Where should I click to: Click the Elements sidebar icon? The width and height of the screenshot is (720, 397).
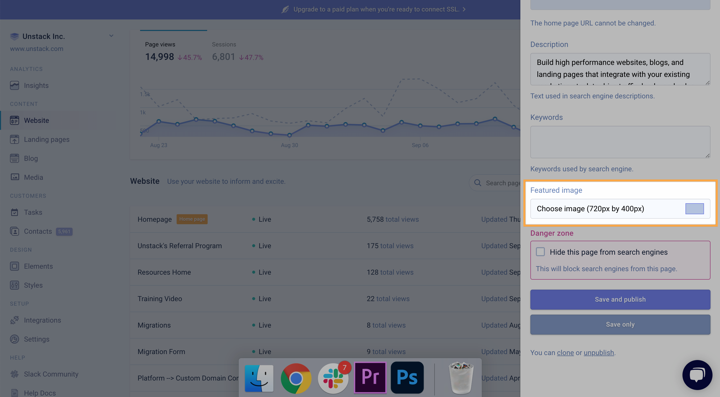coord(15,266)
